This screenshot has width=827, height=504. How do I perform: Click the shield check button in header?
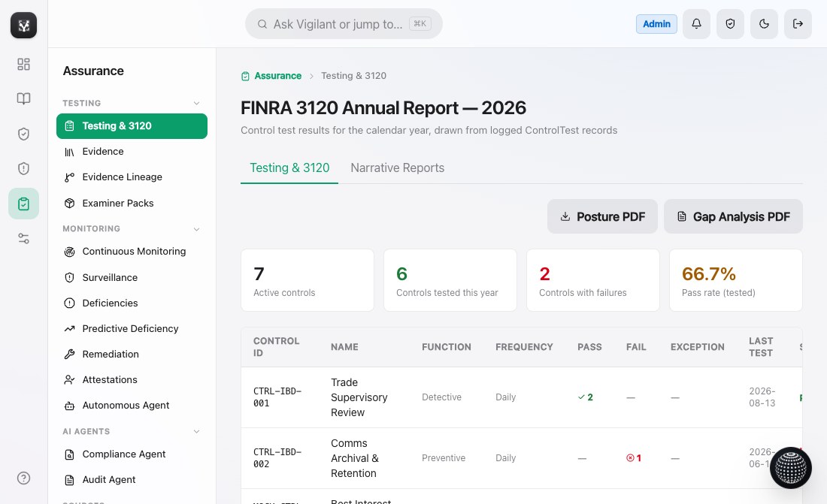(730, 24)
